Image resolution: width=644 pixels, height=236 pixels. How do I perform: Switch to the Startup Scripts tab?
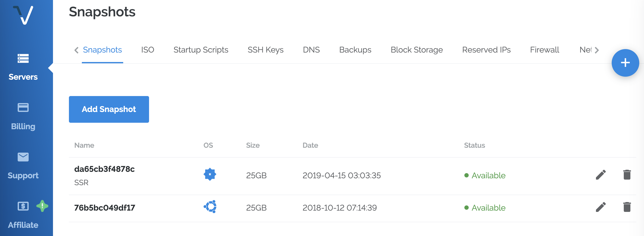click(201, 50)
